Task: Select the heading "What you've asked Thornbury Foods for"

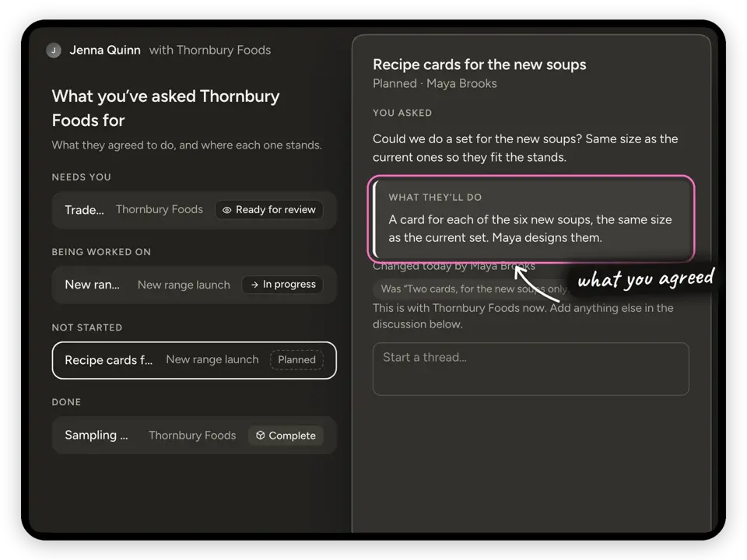Action: pos(166,108)
